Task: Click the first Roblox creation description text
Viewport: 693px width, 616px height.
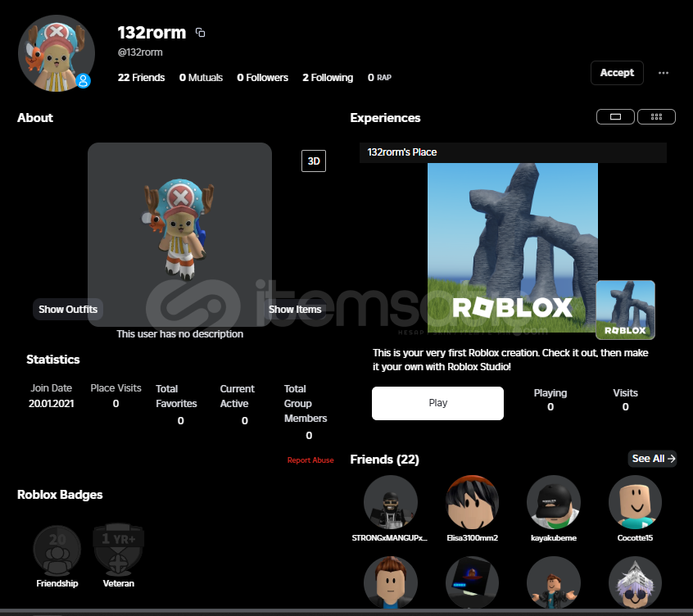Action: tap(510, 360)
